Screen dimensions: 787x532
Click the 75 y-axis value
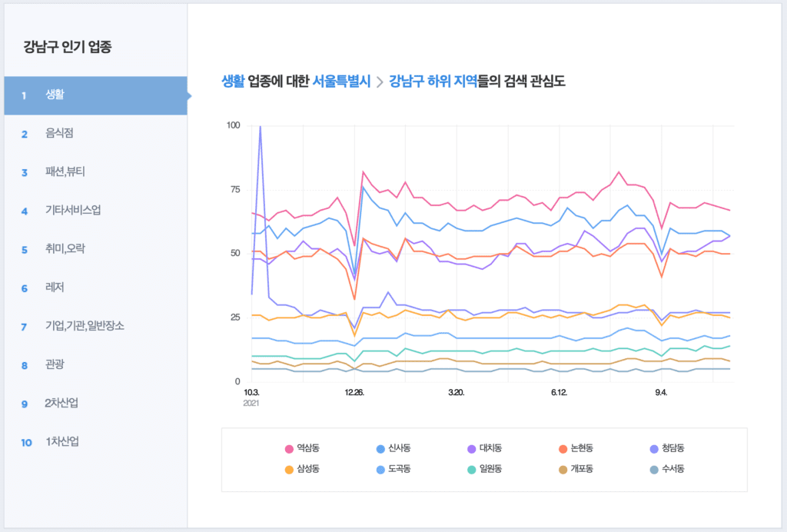tap(235, 190)
